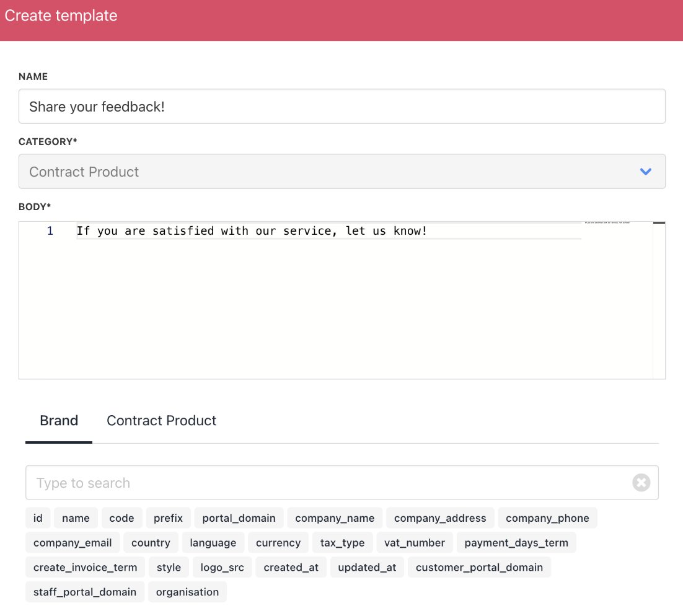Open the Contract Product category selector

[342, 171]
